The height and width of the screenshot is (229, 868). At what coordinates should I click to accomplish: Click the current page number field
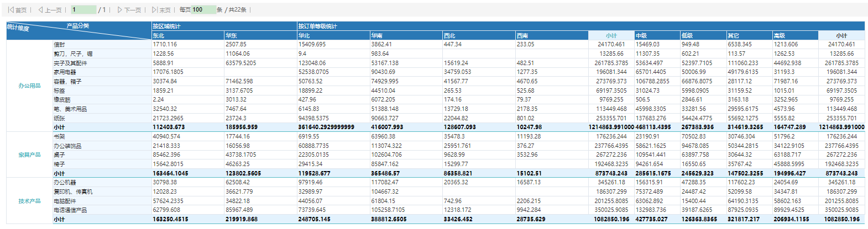[x=83, y=10]
